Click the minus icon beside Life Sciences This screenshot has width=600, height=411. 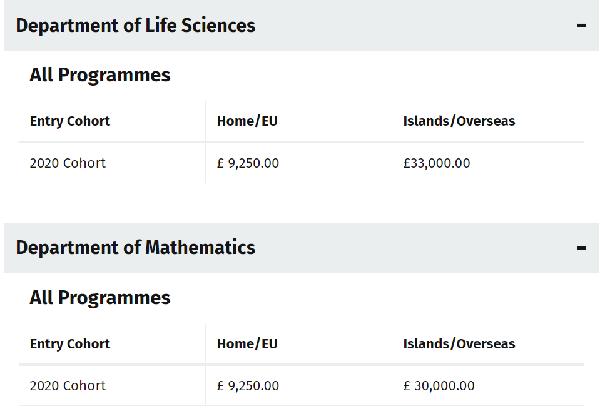[x=581, y=26]
